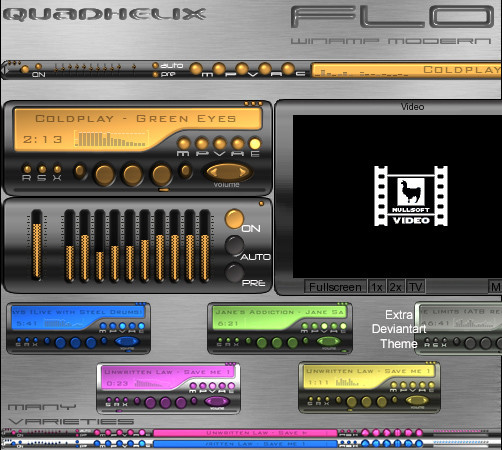Click the third large round playback button on the main player
This screenshot has width=502, height=450.
pos(161,175)
